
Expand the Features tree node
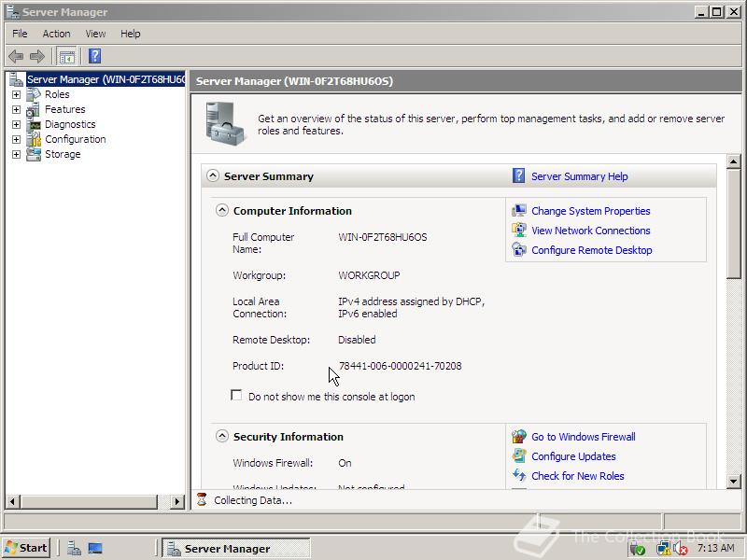(16, 109)
